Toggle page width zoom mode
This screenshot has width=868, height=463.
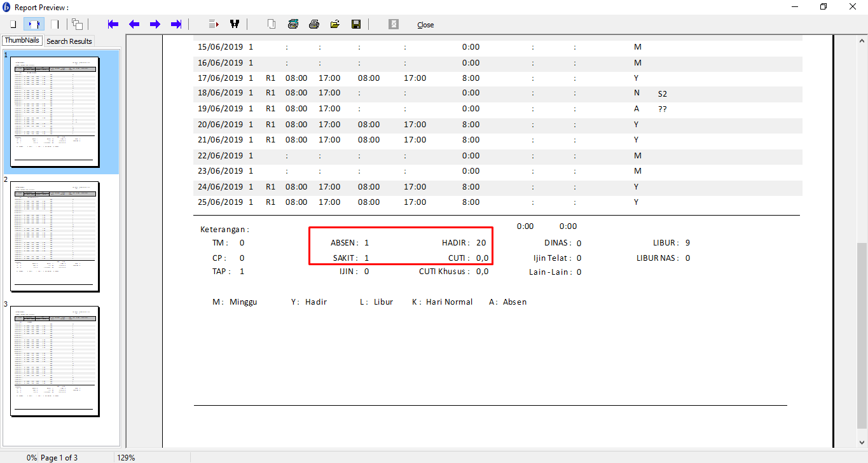(x=34, y=24)
